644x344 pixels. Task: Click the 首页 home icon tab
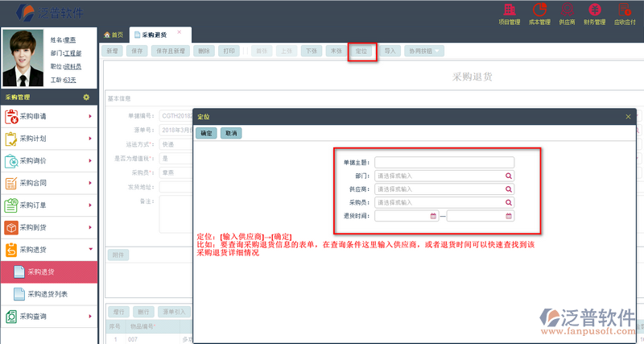click(114, 35)
